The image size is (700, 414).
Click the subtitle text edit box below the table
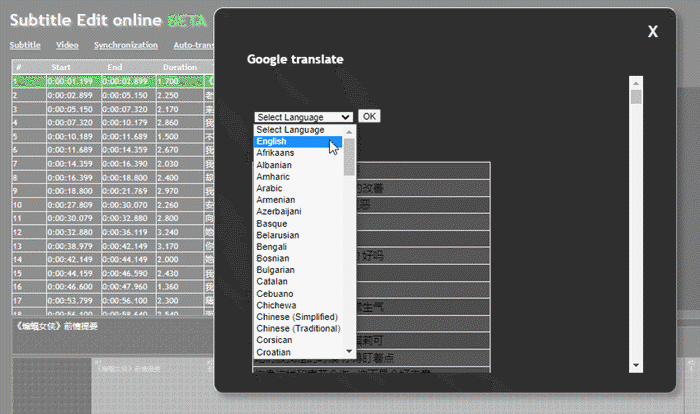click(x=113, y=336)
